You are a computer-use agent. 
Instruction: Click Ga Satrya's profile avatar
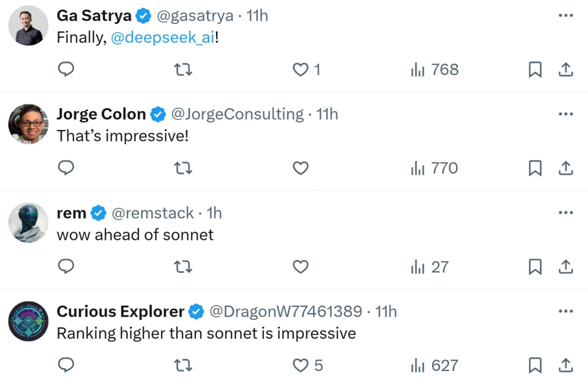pos(28,26)
